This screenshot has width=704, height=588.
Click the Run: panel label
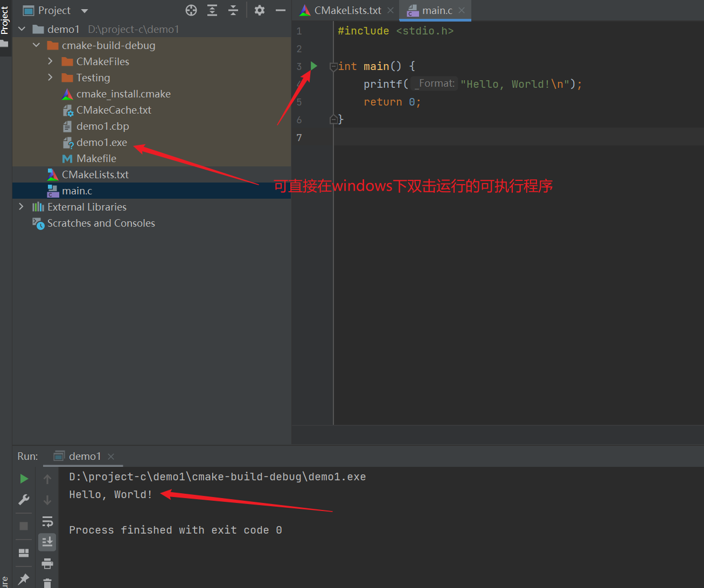[27, 456]
